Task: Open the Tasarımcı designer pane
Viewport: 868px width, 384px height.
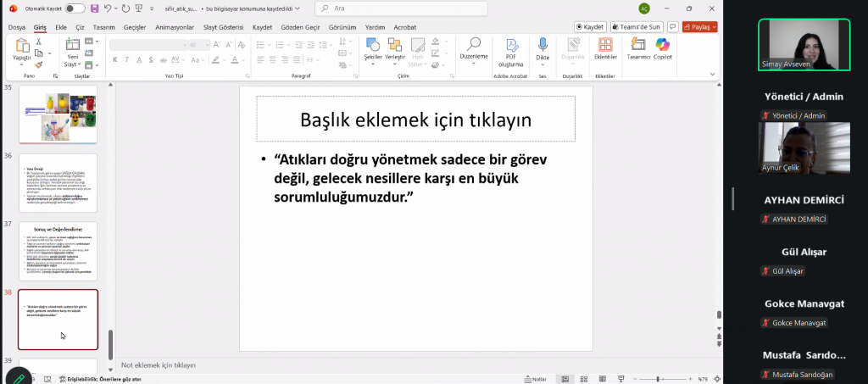Action: [637, 45]
